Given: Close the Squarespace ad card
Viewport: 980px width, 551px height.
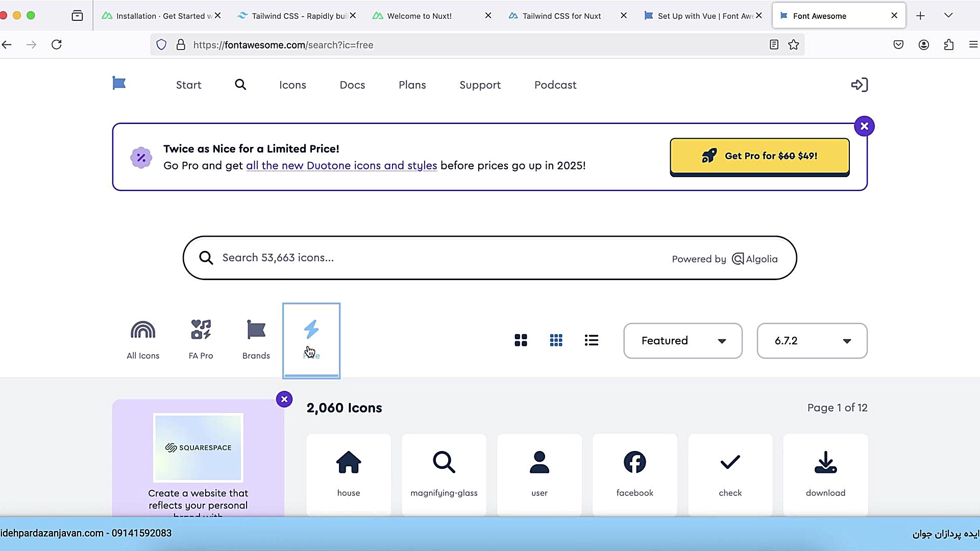Looking at the screenshot, I should (284, 399).
